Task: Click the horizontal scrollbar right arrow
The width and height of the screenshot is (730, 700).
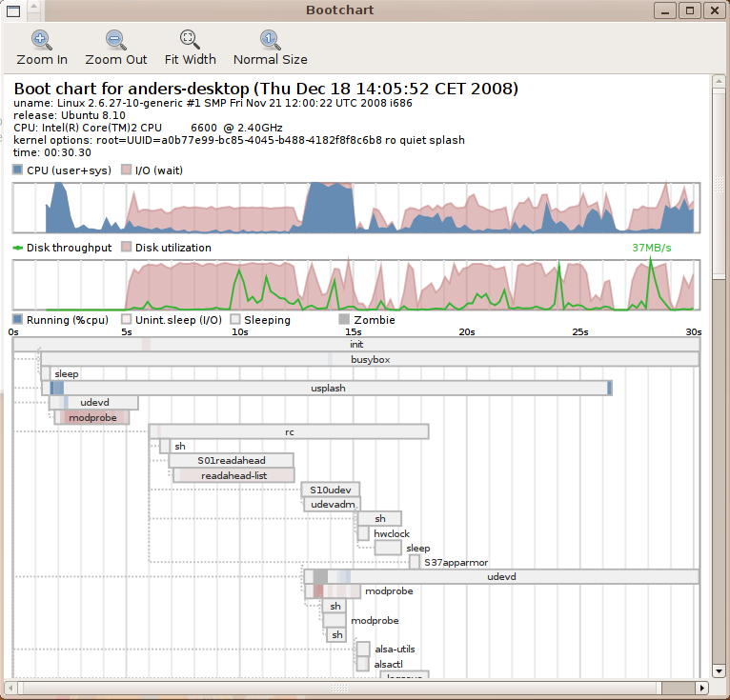Action: pos(702,688)
